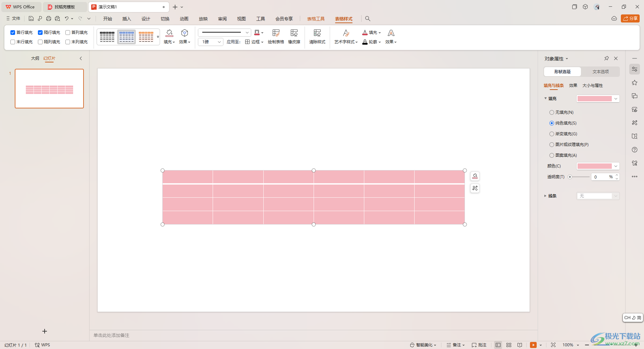Click the Undo arrow icon
The image size is (644, 349).
[x=67, y=18]
